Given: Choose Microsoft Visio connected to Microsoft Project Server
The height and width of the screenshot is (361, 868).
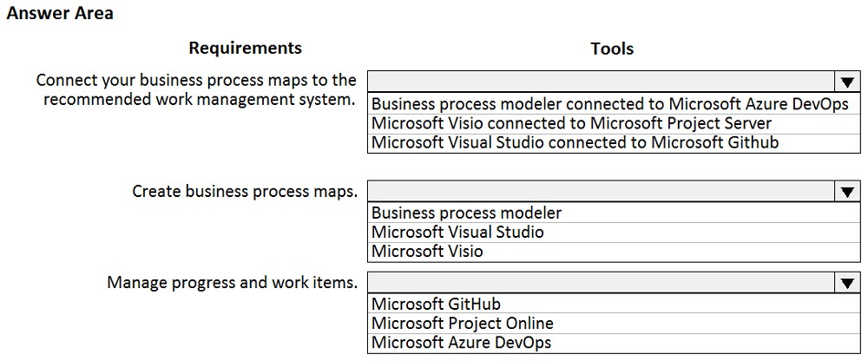Looking at the screenshot, I should tap(614, 123).
